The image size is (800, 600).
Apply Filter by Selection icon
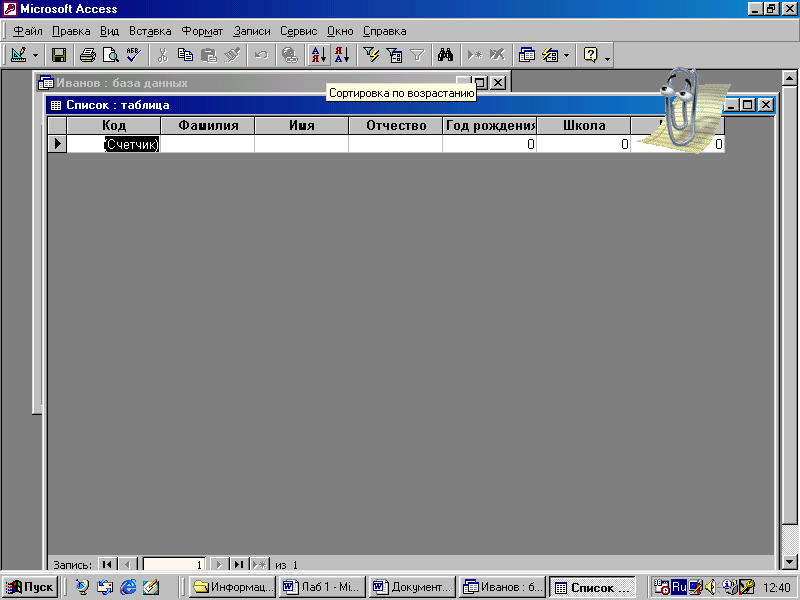(371, 55)
